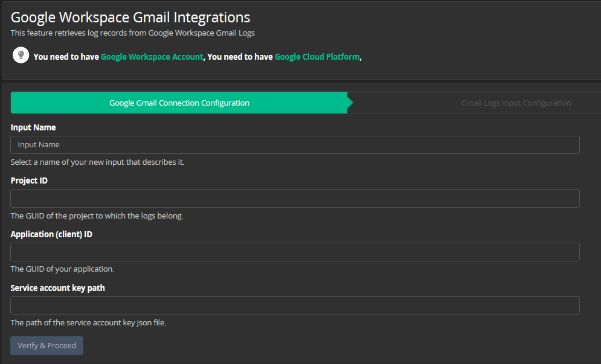
Task: Click the Google Workspace Gmail Integrations heading
Action: pyautogui.click(x=130, y=18)
